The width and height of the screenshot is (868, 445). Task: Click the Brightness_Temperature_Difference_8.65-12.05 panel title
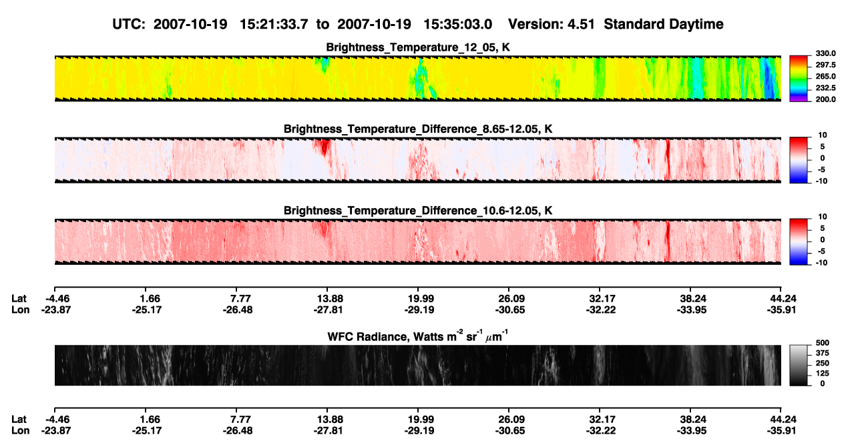click(418, 129)
